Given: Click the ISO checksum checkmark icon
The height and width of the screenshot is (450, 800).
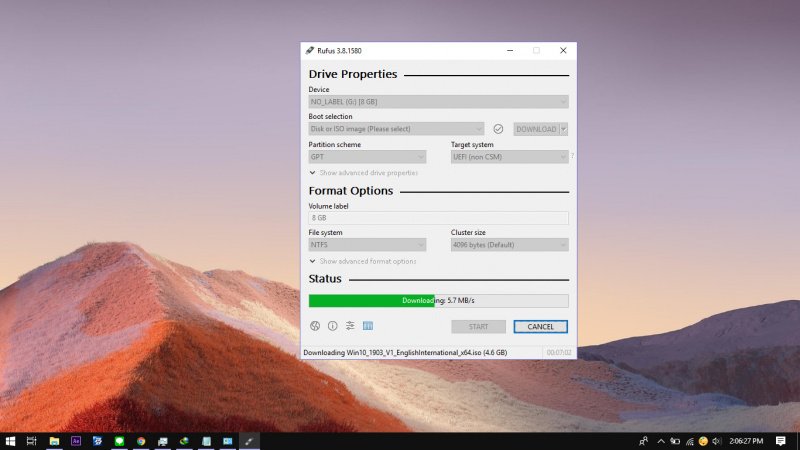Looking at the screenshot, I should pos(498,129).
